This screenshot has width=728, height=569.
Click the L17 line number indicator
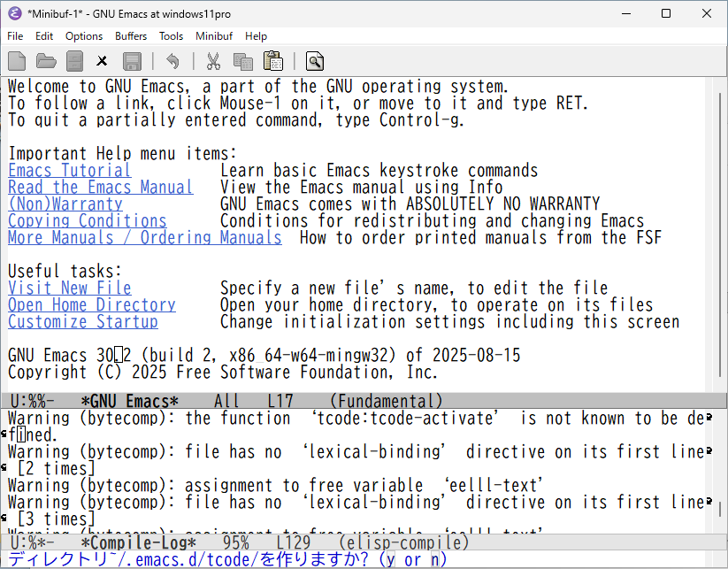coord(280,401)
